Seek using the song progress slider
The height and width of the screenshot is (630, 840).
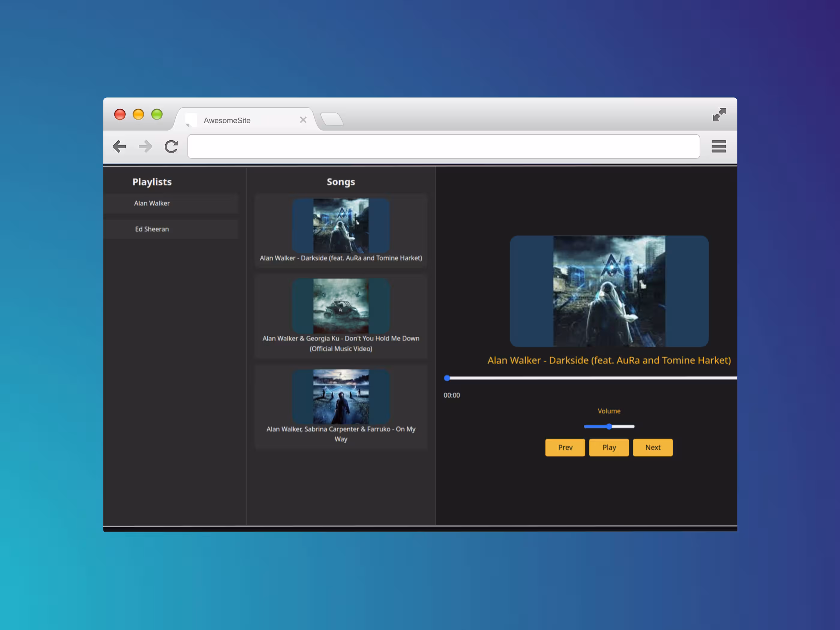[590, 378]
